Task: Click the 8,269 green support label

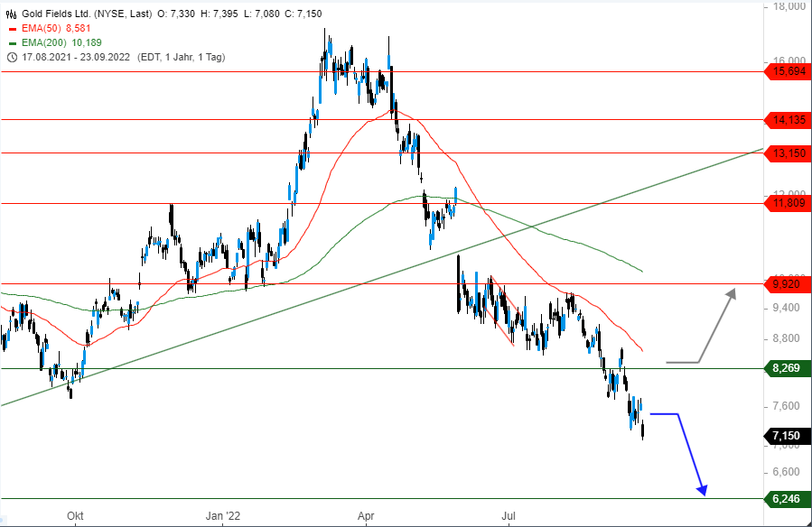Action: [x=787, y=368]
